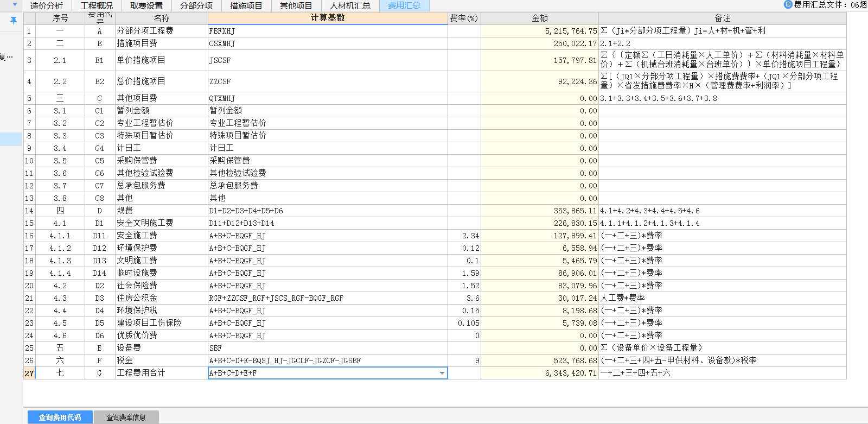
Task: Click the 序号 column header
Action: point(60,18)
